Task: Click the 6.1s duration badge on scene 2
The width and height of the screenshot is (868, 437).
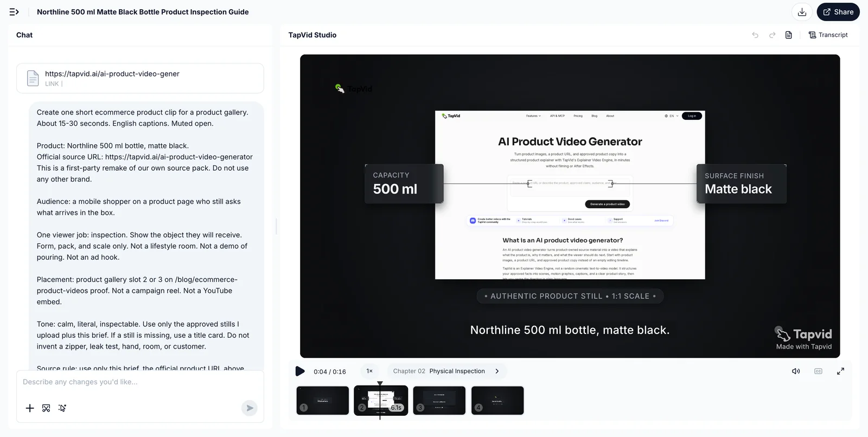Action: coord(397,408)
